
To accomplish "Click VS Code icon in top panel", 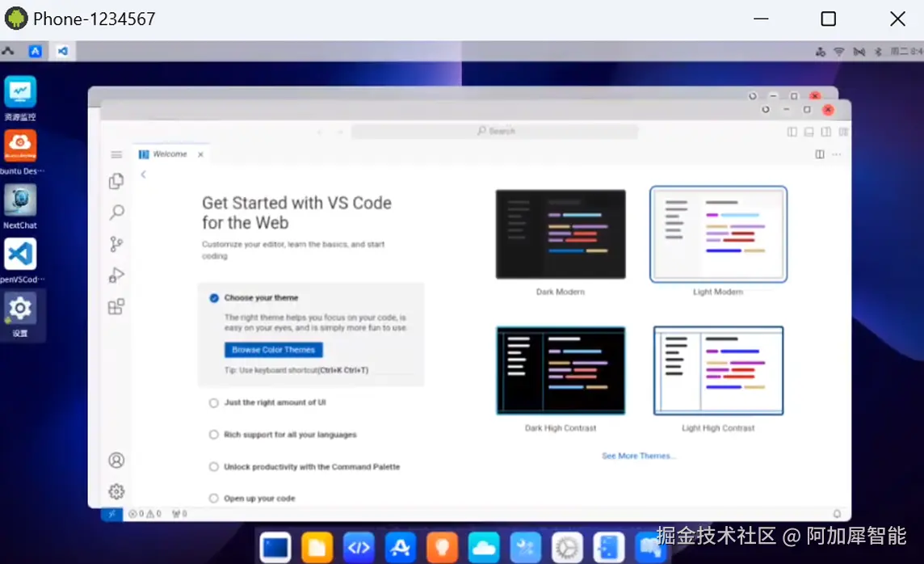I will tap(62, 51).
